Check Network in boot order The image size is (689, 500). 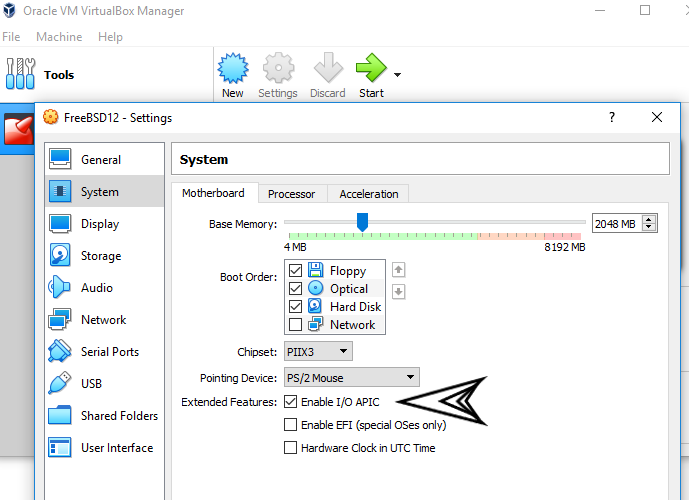click(295, 324)
